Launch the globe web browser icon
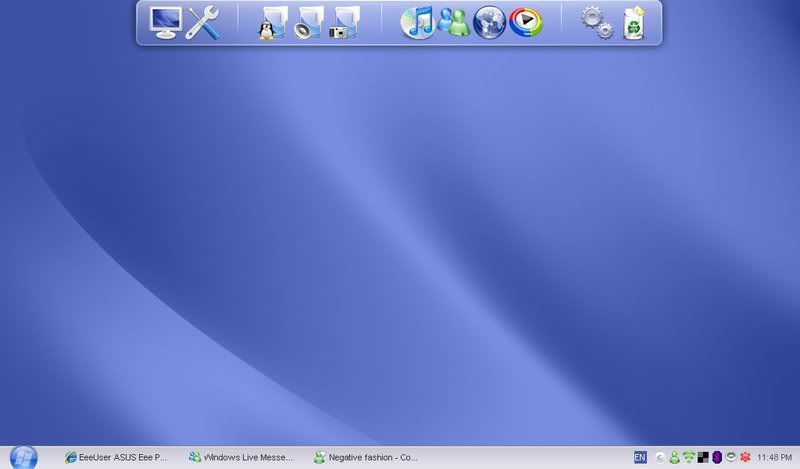 coord(489,22)
